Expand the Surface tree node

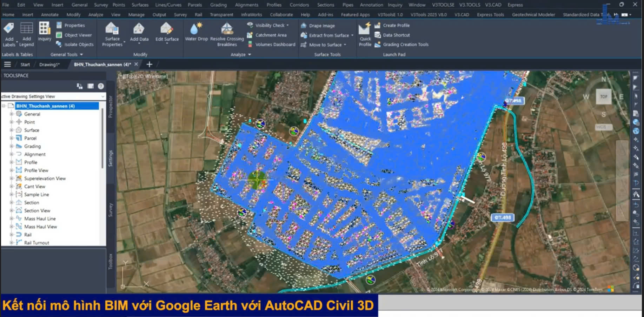pyautogui.click(x=12, y=130)
